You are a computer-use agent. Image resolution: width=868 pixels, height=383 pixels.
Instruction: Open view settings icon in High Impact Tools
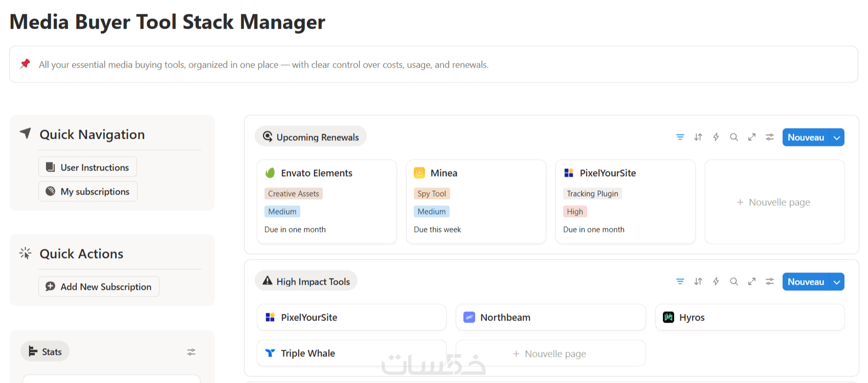pyautogui.click(x=769, y=282)
